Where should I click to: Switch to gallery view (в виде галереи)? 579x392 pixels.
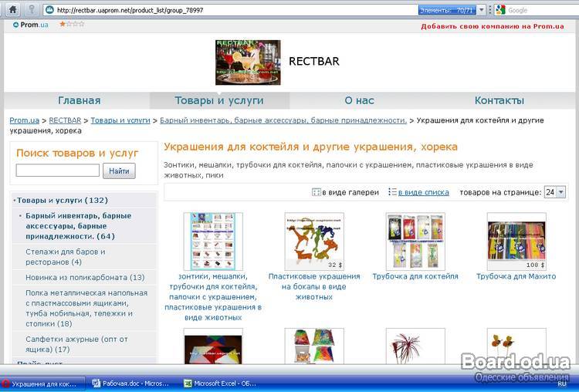pos(345,192)
